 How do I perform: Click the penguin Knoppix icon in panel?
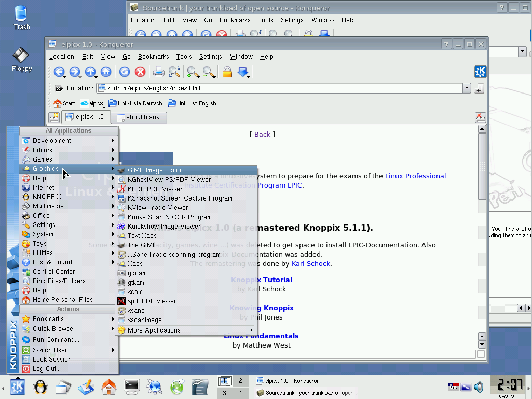[x=40, y=387]
